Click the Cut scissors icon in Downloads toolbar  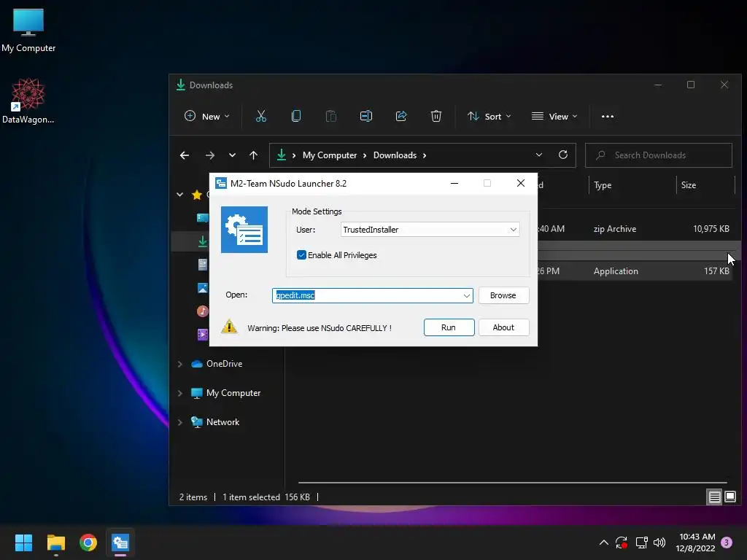pos(260,116)
